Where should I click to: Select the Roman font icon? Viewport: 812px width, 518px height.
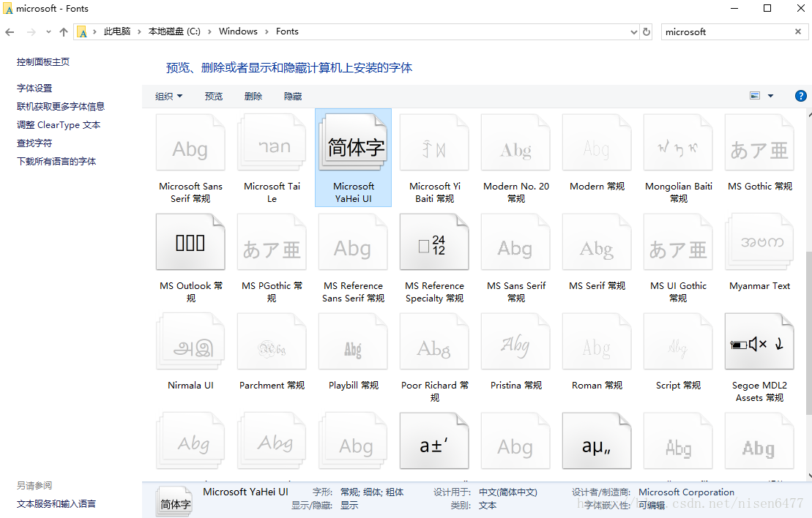(x=597, y=342)
